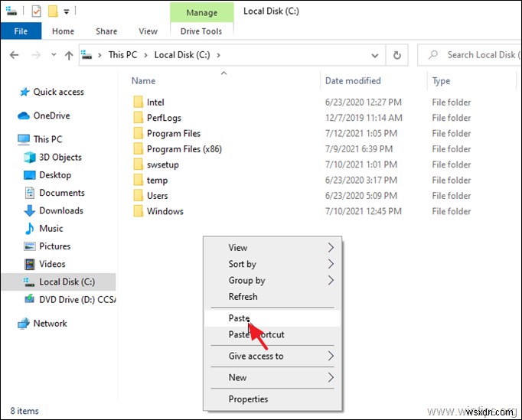Select the temp folder
This screenshot has width=522, height=420.
coord(157,180)
